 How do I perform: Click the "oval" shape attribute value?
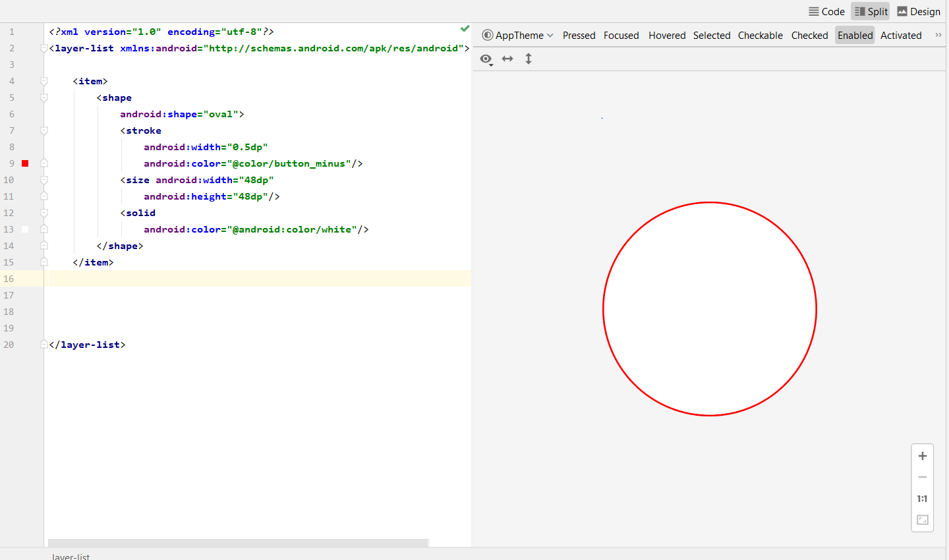point(221,114)
